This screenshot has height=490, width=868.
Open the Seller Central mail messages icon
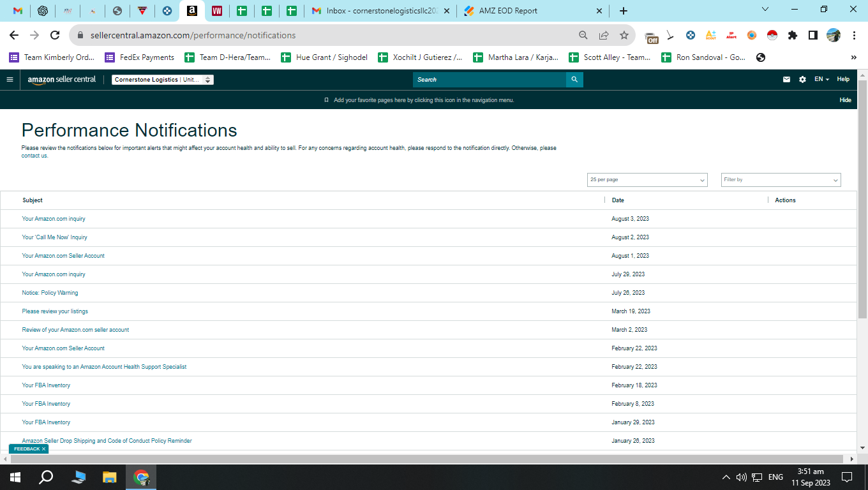tap(786, 80)
